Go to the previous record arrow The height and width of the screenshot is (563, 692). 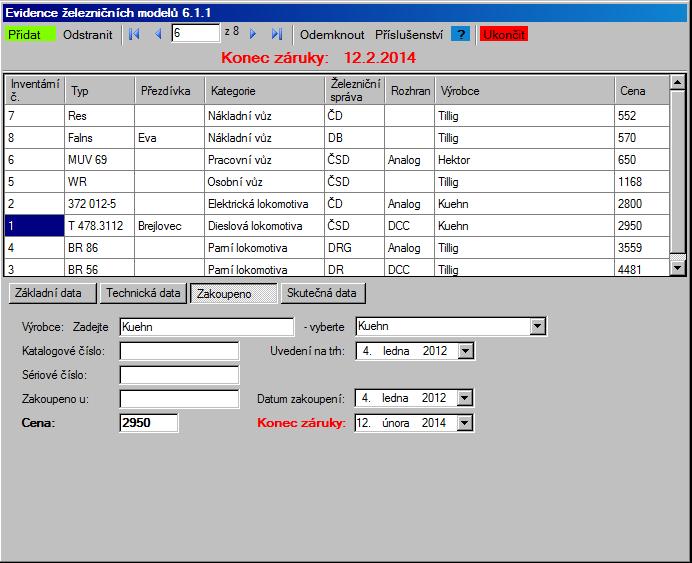[x=157, y=34]
